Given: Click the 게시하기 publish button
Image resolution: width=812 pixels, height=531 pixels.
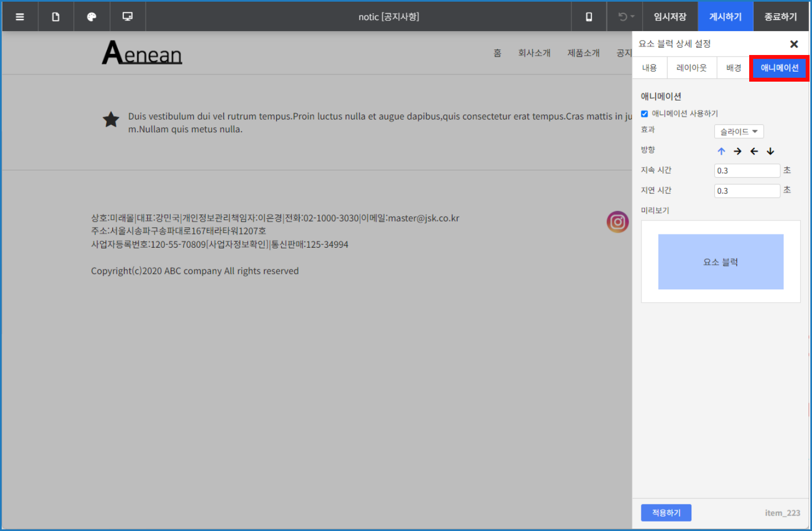Looking at the screenshot, I should click(725, 16).
